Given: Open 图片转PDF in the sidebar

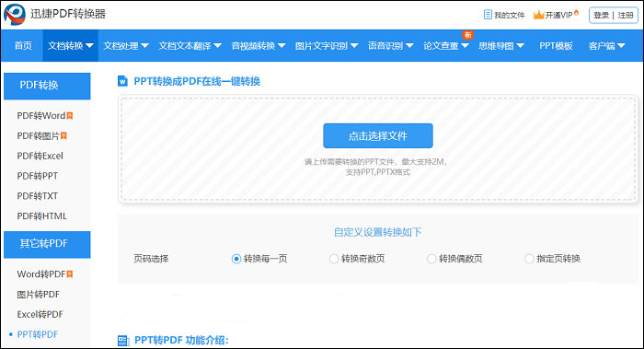Looking at the screenshot, I should (39, 295).
